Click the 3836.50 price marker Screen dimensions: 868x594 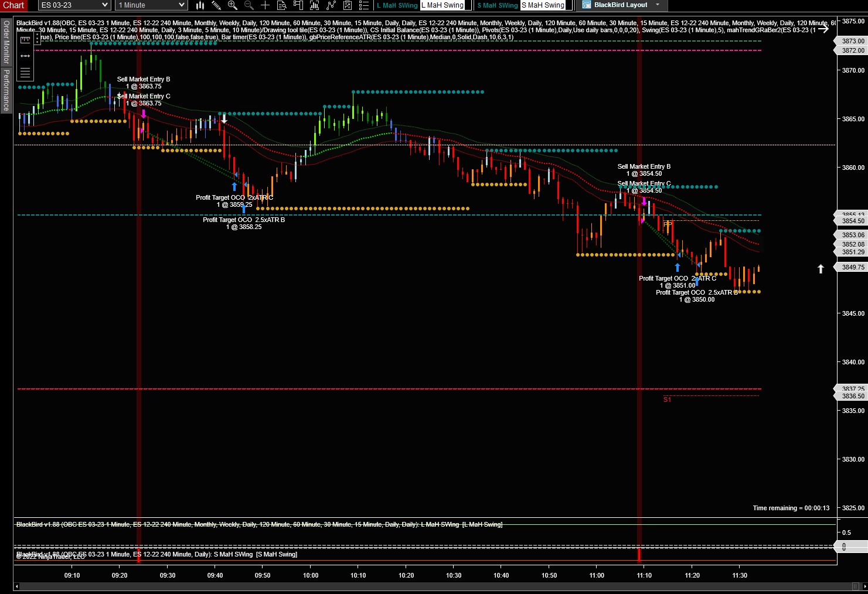pos(850,396)
